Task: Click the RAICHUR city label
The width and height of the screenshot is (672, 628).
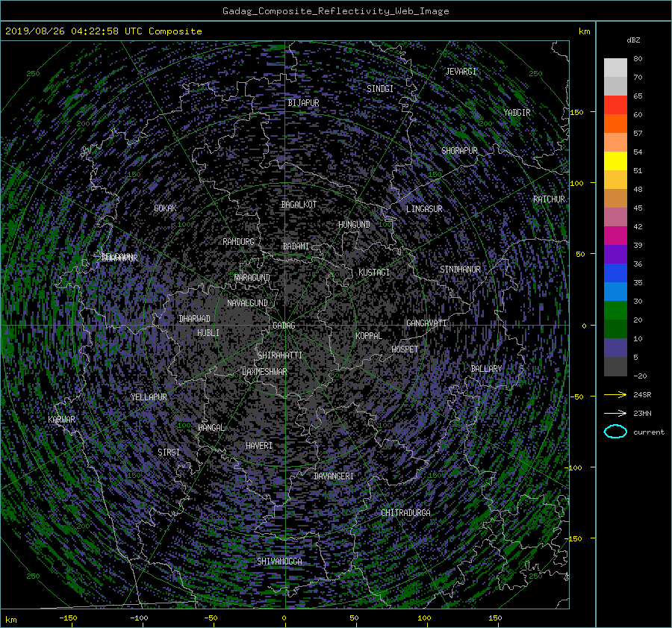Action: tap(549, 199)
